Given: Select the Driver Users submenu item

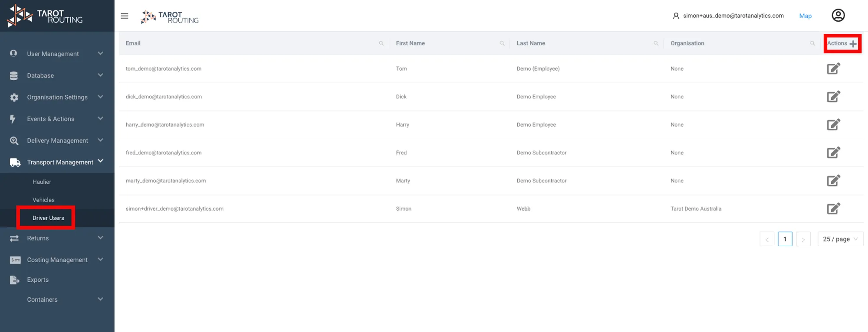Looking at the screenshot, I should pos(48,218).
